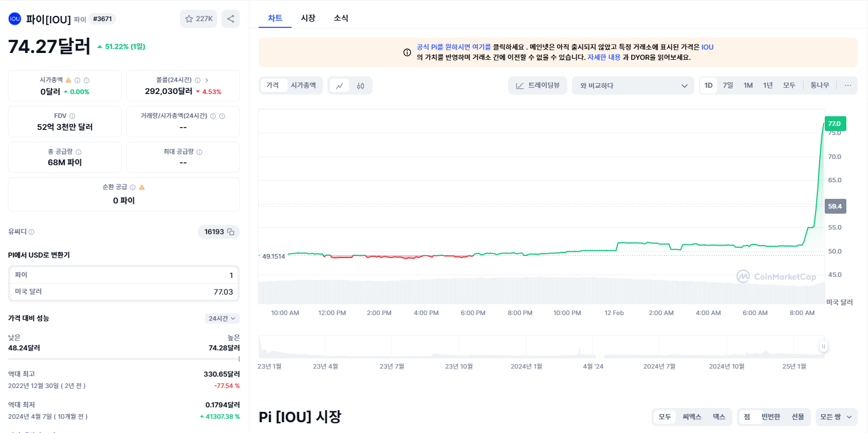
Task: Copy the UCID 16193 value
Action: [231, 232]
